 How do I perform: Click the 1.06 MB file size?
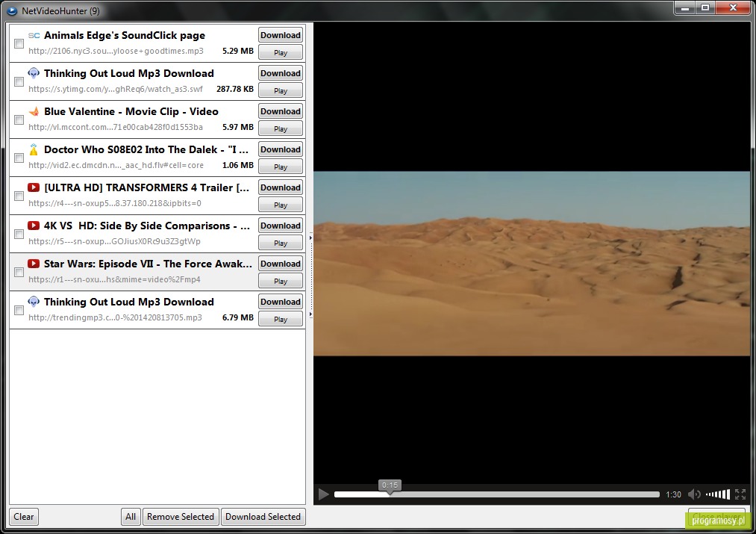(238, 166)
